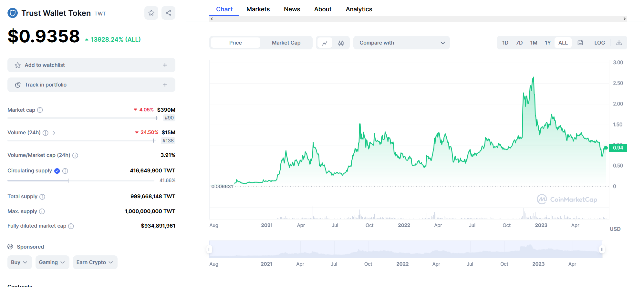Click Track in portfolio button

pos(91,85)
